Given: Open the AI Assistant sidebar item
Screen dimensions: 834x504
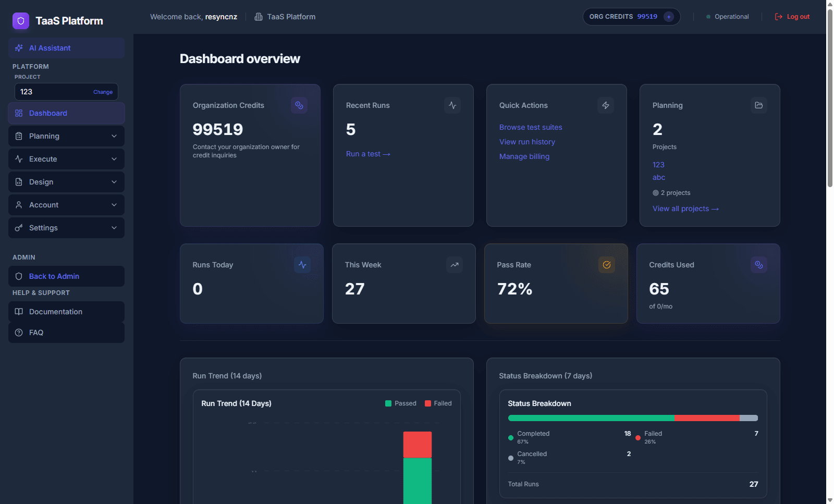Looking at the screenshot, I should pyautogui.click(x=50, y=47).
